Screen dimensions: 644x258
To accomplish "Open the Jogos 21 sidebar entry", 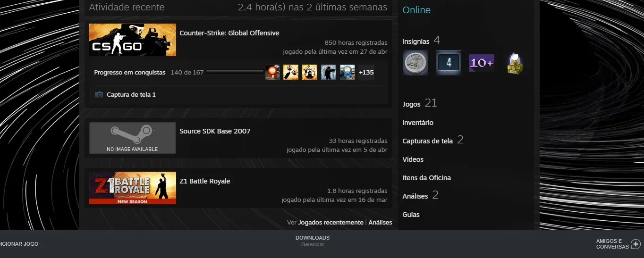I will point(420,103).
